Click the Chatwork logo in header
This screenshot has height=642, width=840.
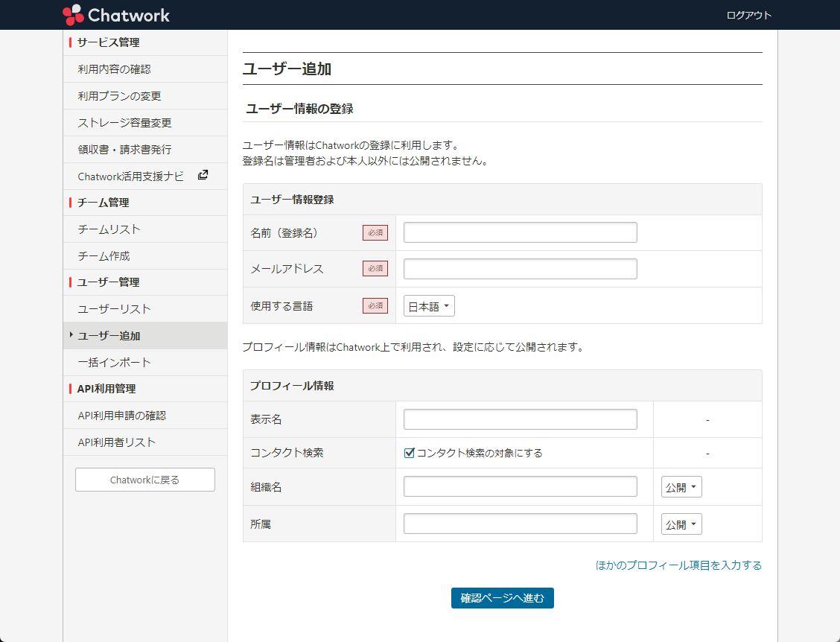click(x=116, y=14)
